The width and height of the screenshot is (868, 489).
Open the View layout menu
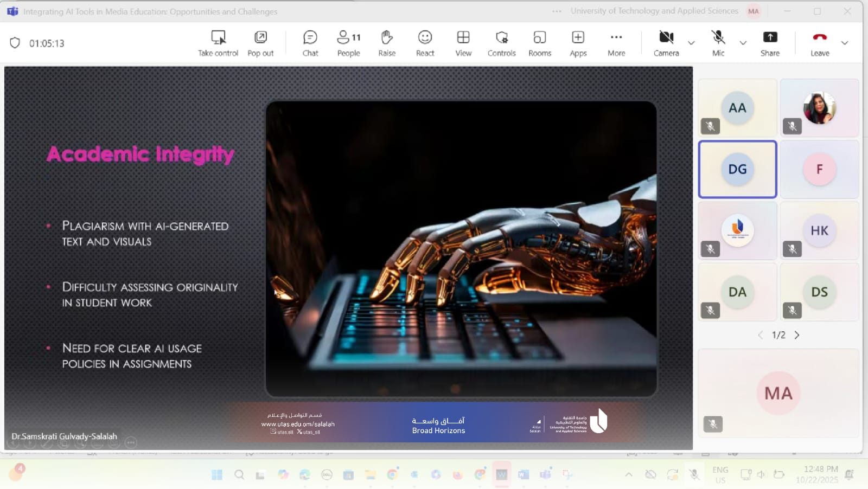pyautogui.click(x=463, y=43)
